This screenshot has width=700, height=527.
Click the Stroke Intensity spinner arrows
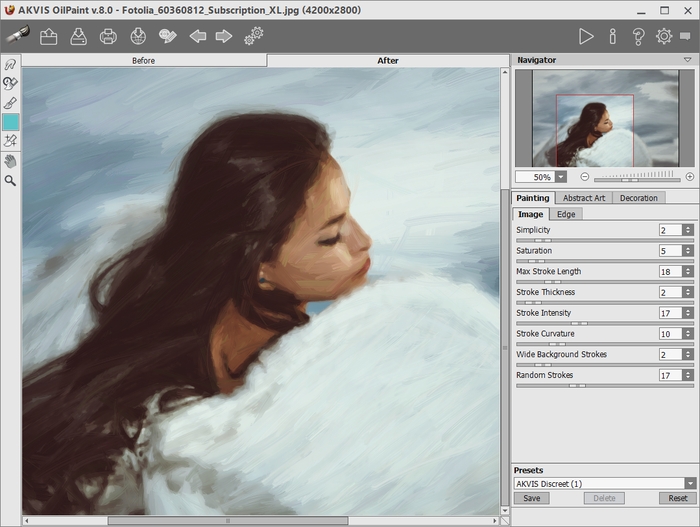pyautogui.click(x=688, y=313)
